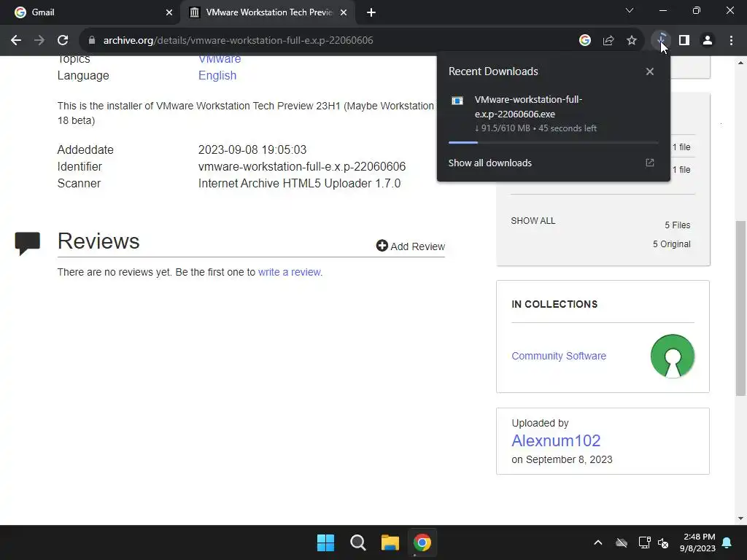Click the forward navigation arrow
This screenshot has height=560, width=747.
(x=39, y=41)
